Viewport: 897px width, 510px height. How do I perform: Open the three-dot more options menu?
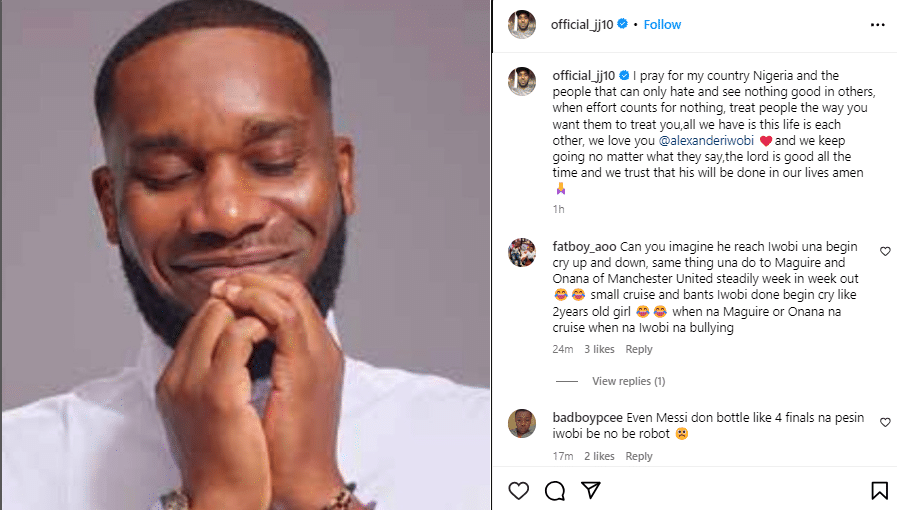click(877, 25)
